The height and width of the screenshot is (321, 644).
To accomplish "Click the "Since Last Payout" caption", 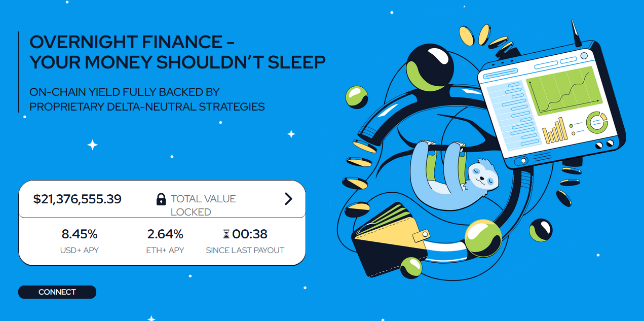I will (x=245, y=250).
